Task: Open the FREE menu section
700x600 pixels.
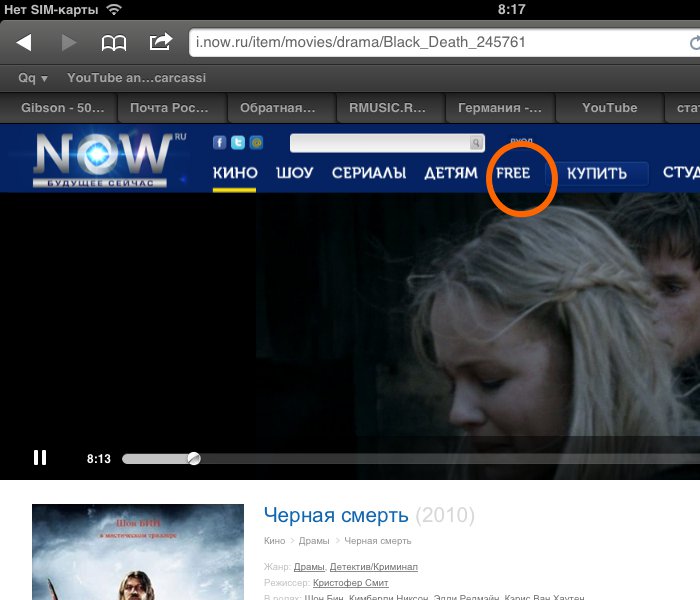Action: coord(513,173)
